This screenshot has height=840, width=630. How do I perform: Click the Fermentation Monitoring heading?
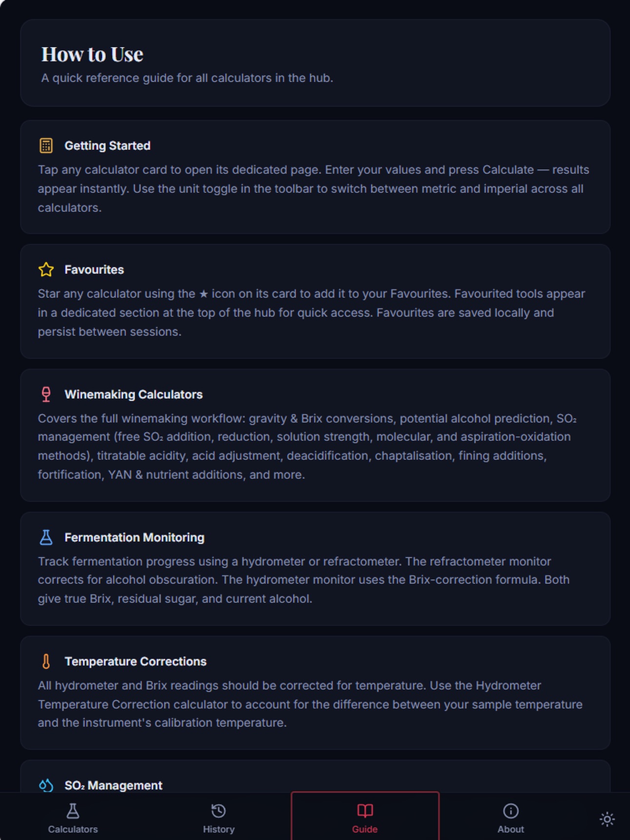coord(135,537)
